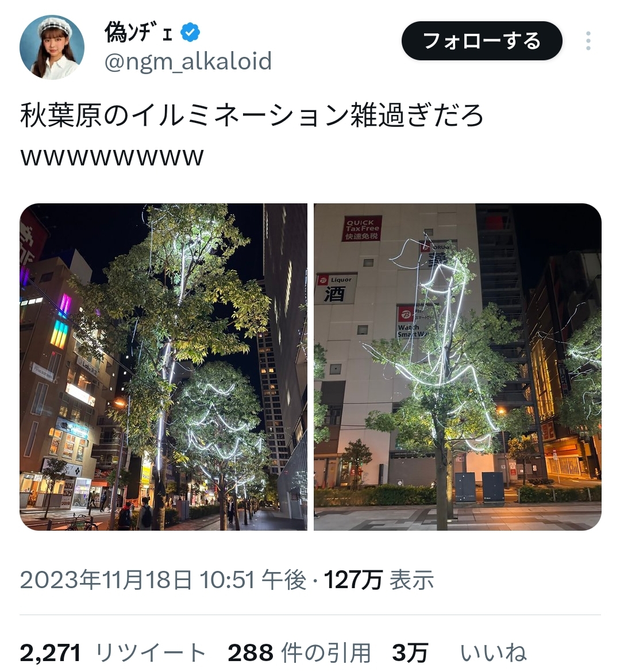The width and height of the screenshot is (620, 672).
Task: Click the QUICK Tax Free sign in photo
Action: click(x=361, y=229)
